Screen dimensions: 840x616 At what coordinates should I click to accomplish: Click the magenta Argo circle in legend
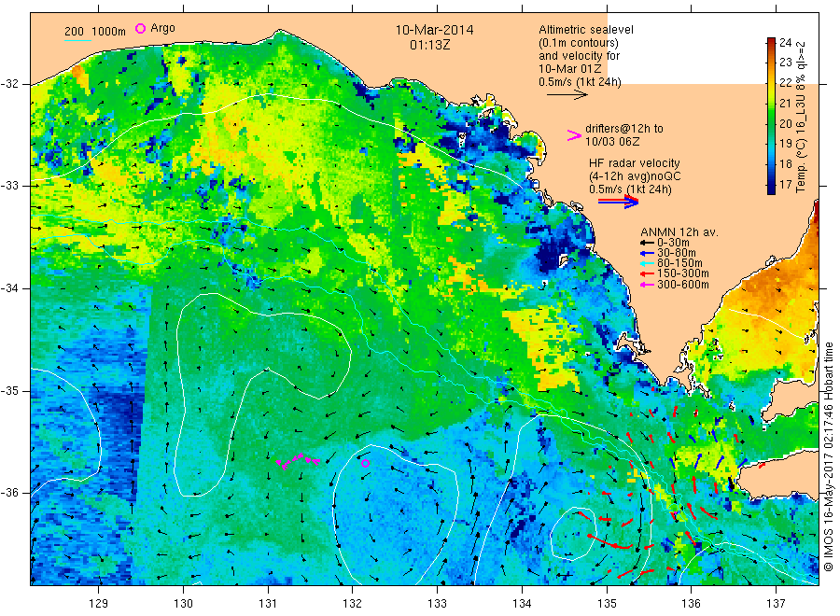coord(140,28)
